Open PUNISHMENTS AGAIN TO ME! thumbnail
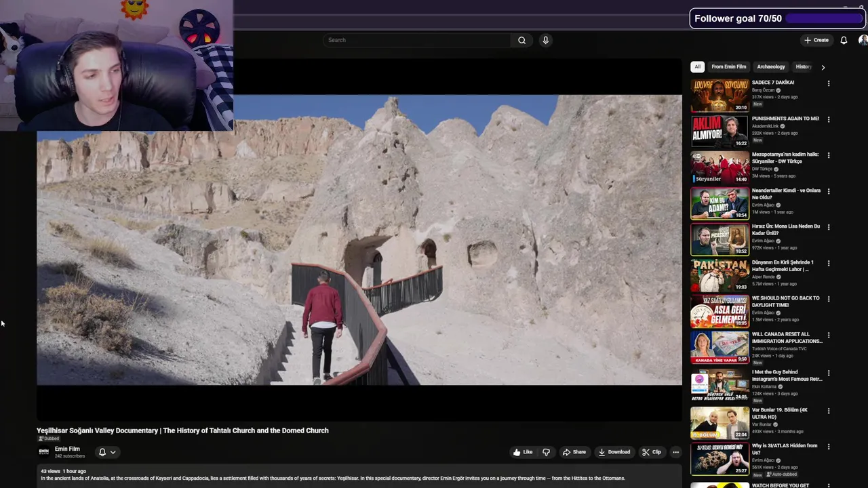 [719, 131]
